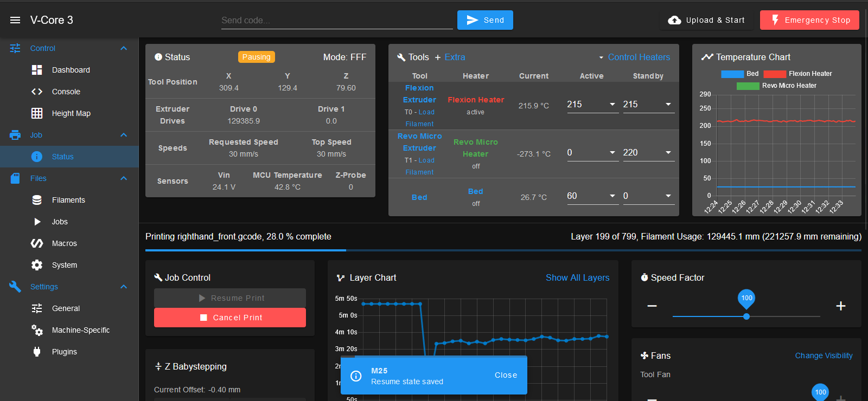Decrease speed factor with minus icon
Image resolution: width=868 pixels, height=401 pixels.
pos(652,306)
